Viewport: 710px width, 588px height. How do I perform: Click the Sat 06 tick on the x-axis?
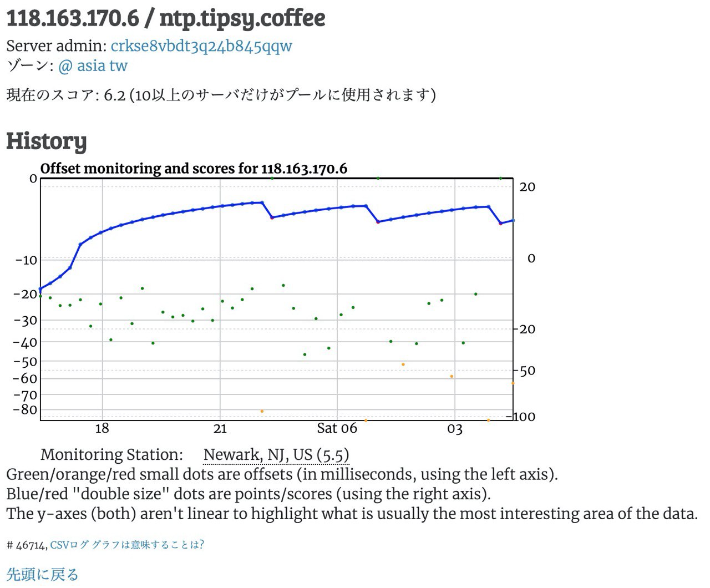[x=337, y=428]
